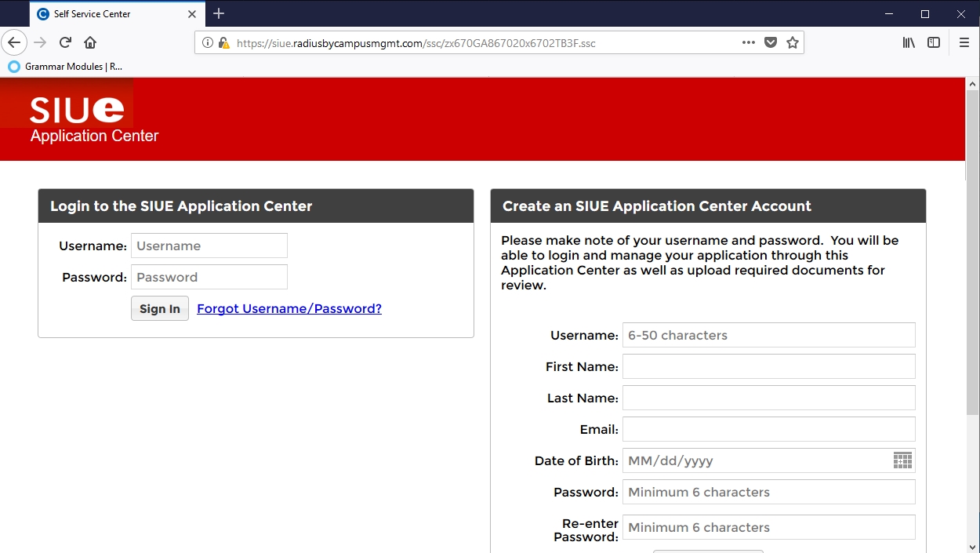Open the Date of Birth calendar picker

click(902, 460)
